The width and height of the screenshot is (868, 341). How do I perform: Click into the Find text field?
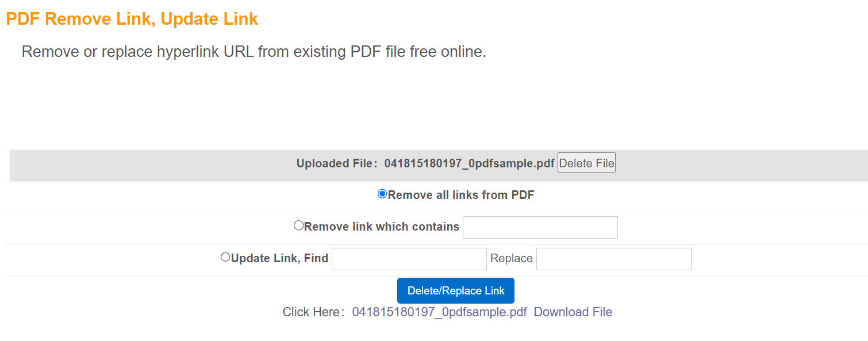pyautogui.click(x=409, y=259)
